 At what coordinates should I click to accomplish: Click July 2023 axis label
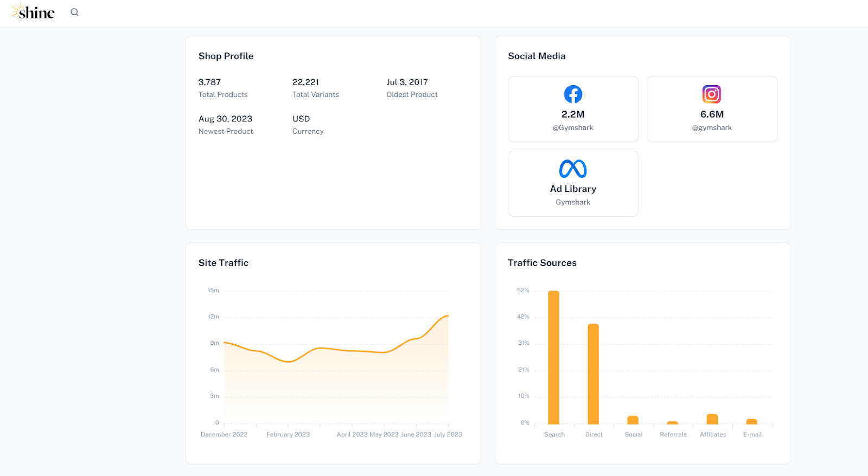click(448, 435)
